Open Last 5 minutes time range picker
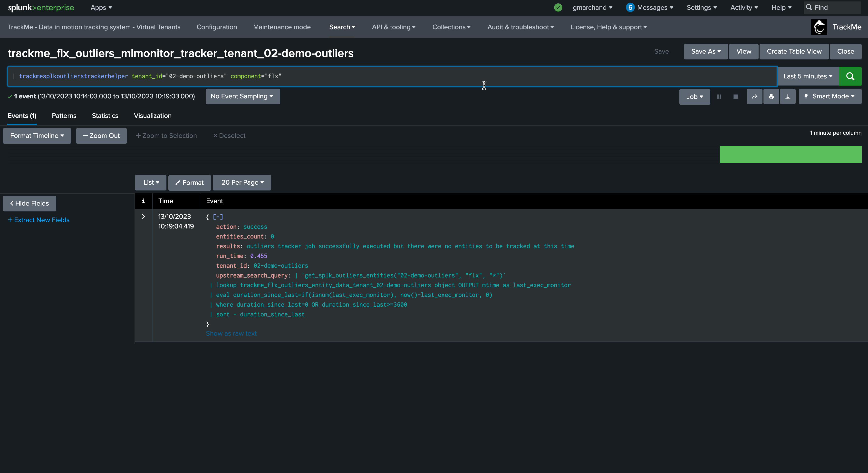 808,76
